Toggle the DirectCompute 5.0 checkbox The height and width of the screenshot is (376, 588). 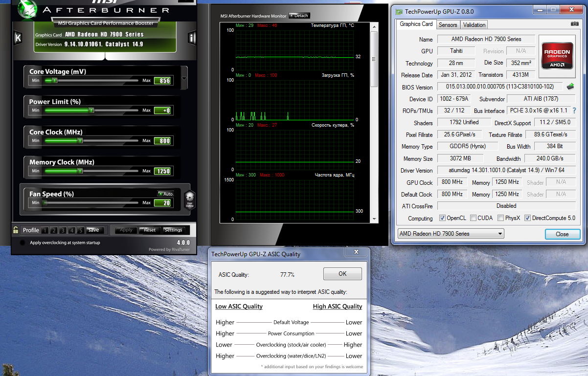click(528, 218)
